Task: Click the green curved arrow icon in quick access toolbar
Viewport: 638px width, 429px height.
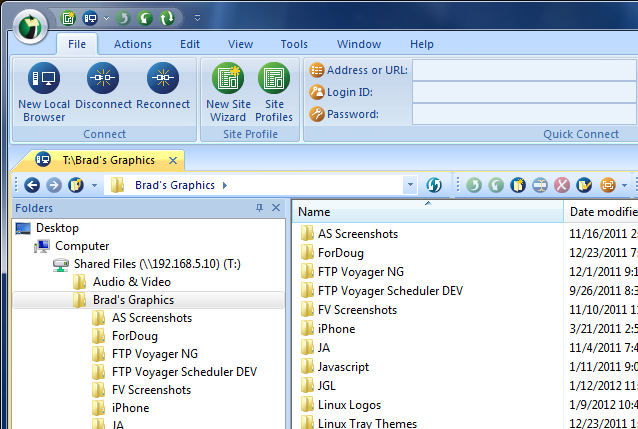Action: tap(145, 18)
